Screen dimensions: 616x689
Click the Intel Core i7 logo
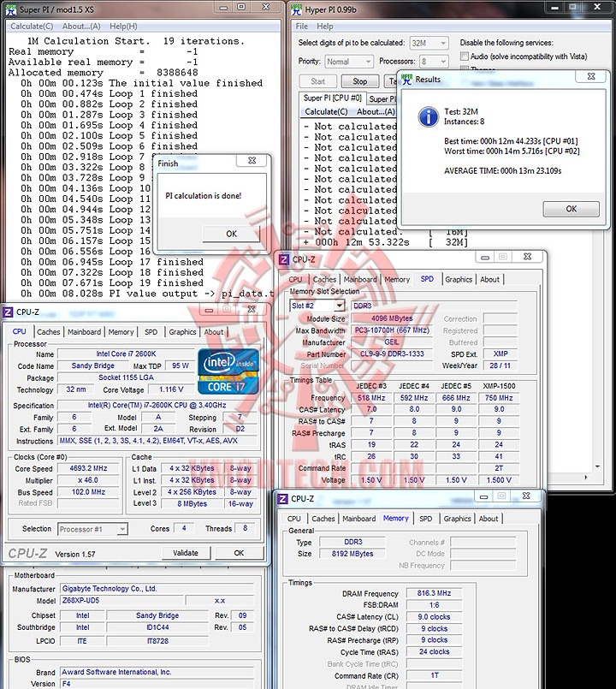(x=228, y=371)
